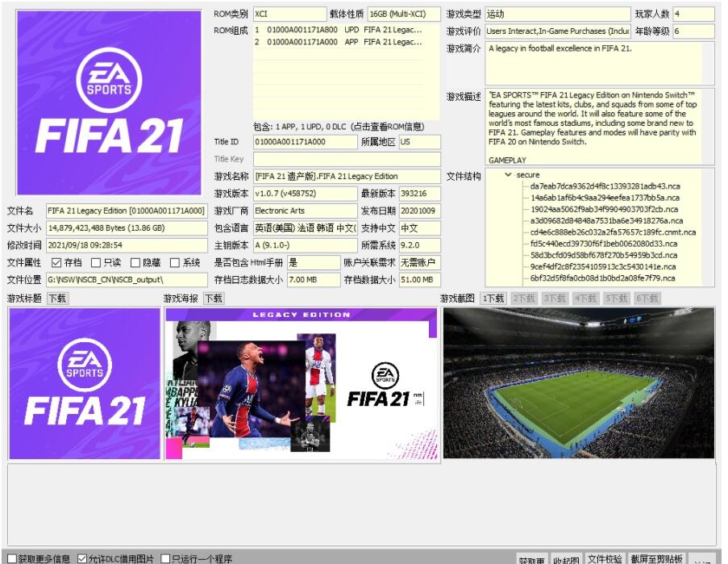This screenshot has height=564, width=728.
Task: Click the Title ID field
Action: point(306,142)
